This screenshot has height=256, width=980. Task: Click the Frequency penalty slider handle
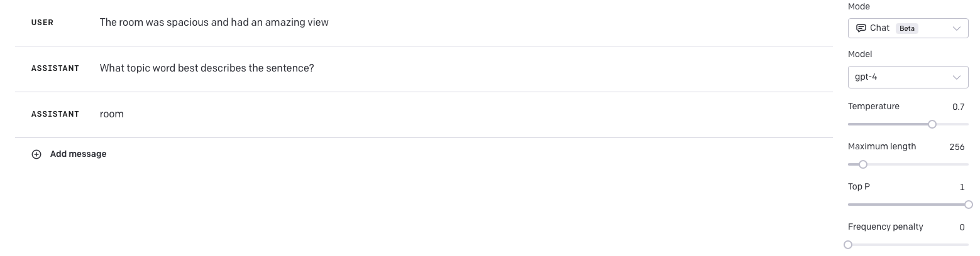tap(848, 245)
